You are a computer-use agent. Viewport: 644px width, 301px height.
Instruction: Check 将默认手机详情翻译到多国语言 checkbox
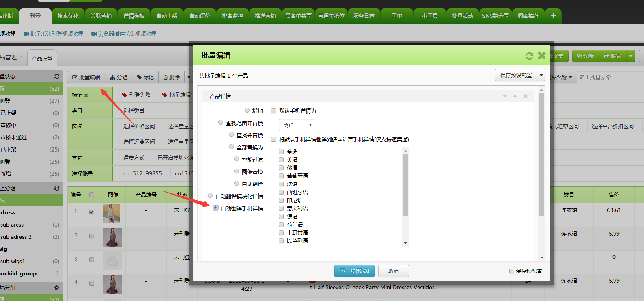click(274, 139)
